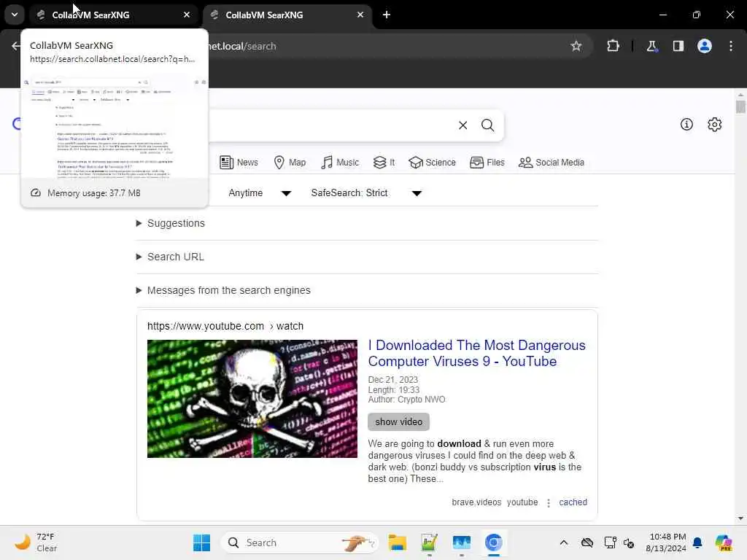Viewport: 747px width, 560px height.
Task: Click the scrollbar down arrow
Action: [740, 518]
